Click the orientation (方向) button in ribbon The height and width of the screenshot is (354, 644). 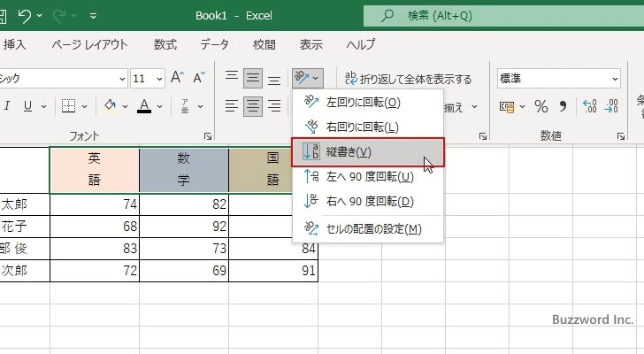(308, 78)
